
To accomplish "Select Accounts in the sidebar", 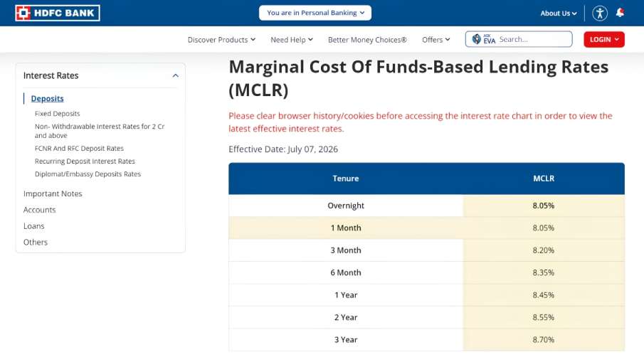I will coord(39,210).
